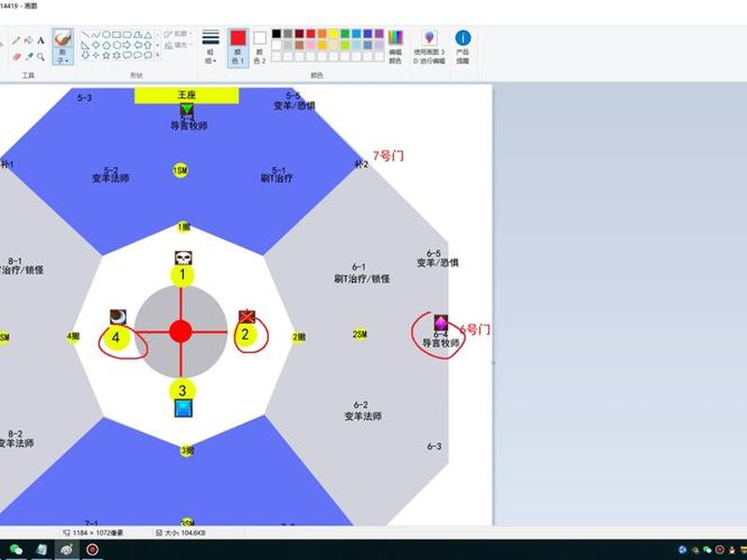Choose the Polygon shape
747x560 pixels.
[x=137, y=35]
